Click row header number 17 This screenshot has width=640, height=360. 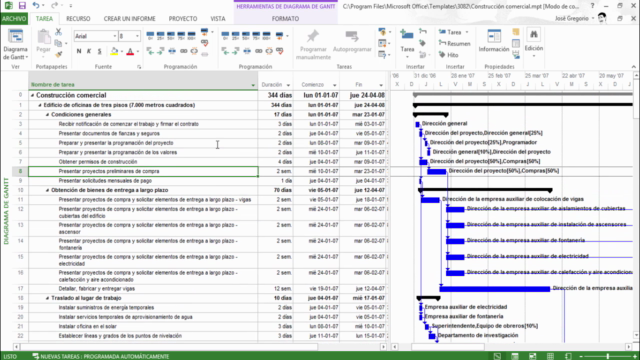pyautogui.click(x=20, y=289)
